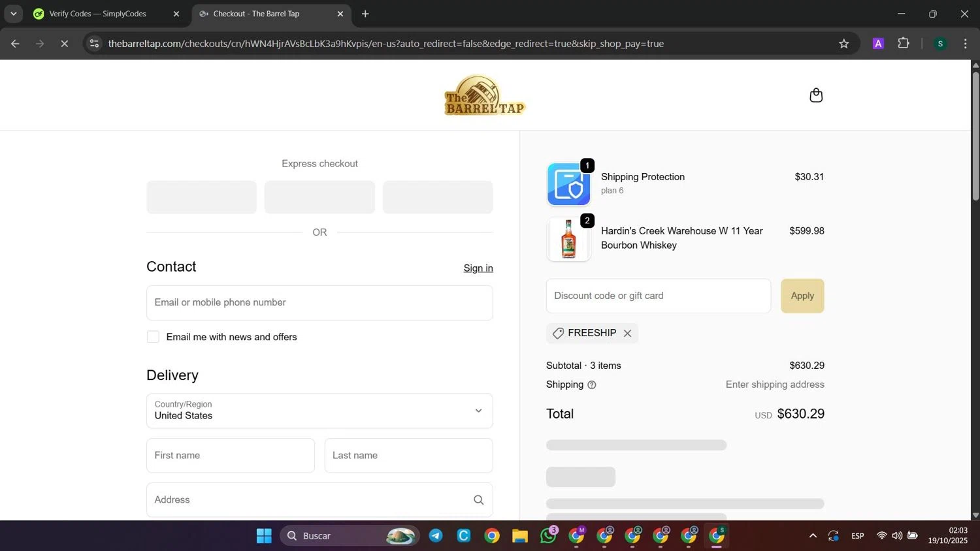Click the page vertical scrollbar
The height and width of the screenshot is (551, 980).
[975, 137]
